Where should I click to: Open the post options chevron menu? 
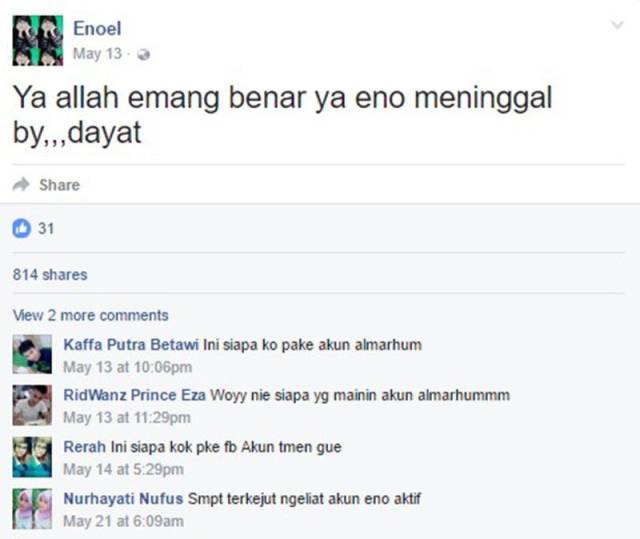(x=617, y=25)
